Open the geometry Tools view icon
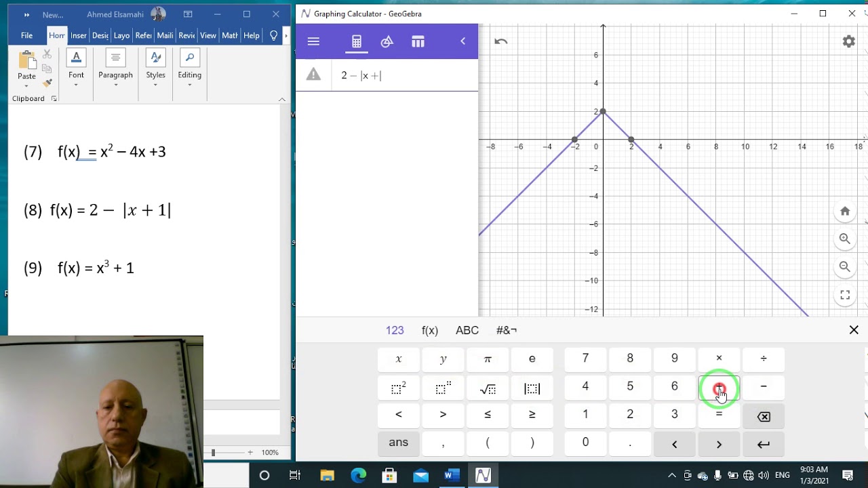This screenshot has width=868, height=488. pyautogui.click(x=387, y=42)
